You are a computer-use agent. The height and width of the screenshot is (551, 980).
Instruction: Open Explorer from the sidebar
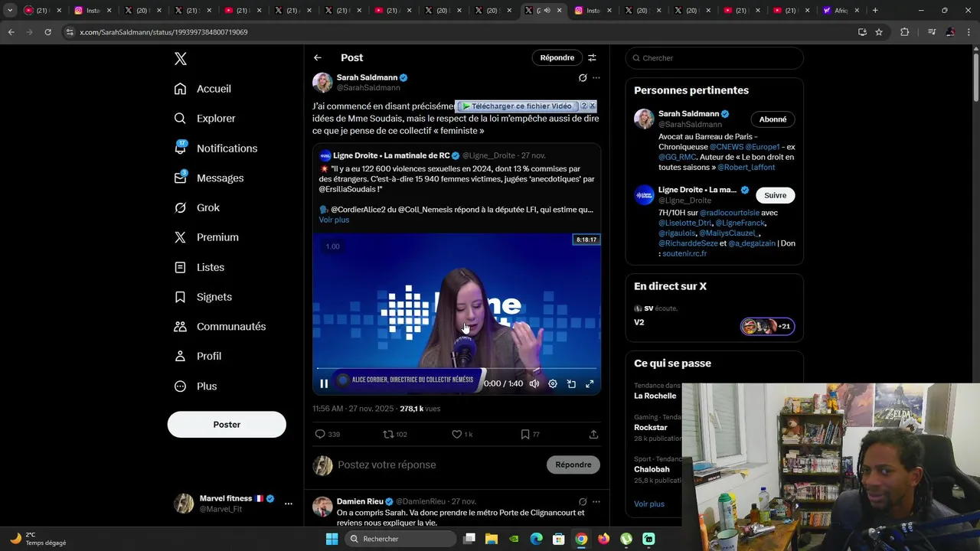(x=205, y=119)
